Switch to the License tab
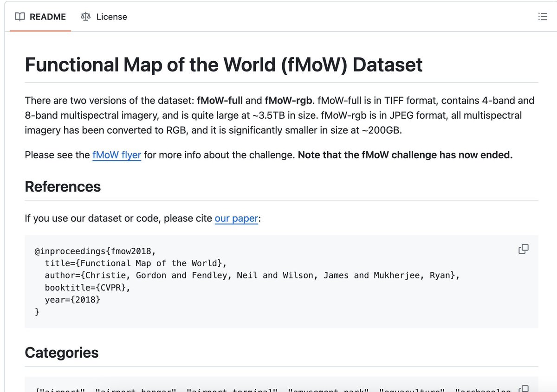This screenshot has width=557, height=392. [104, 17]
